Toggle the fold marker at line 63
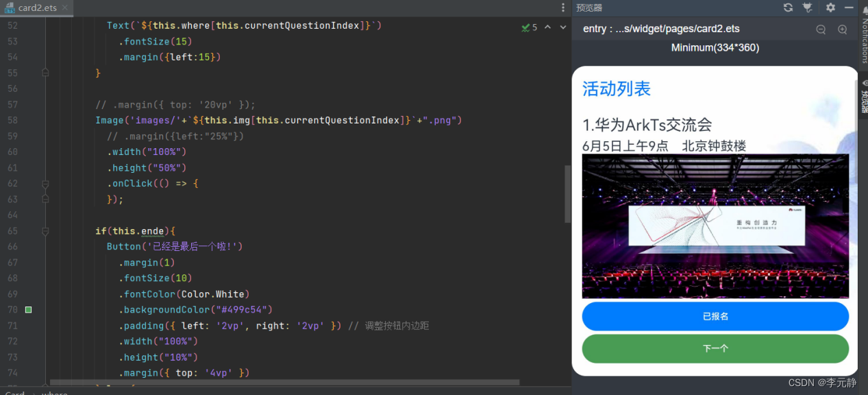 pyautogui.click(x=45, y=200)
